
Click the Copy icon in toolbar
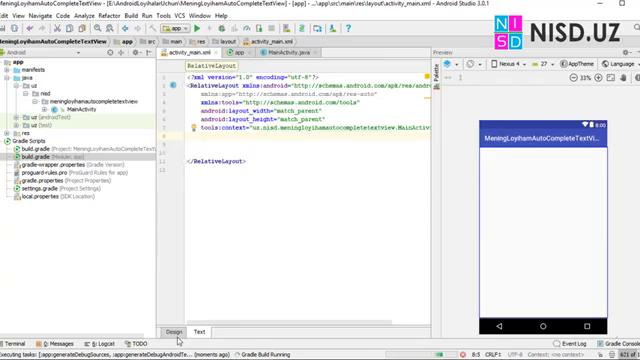point(69,28)
